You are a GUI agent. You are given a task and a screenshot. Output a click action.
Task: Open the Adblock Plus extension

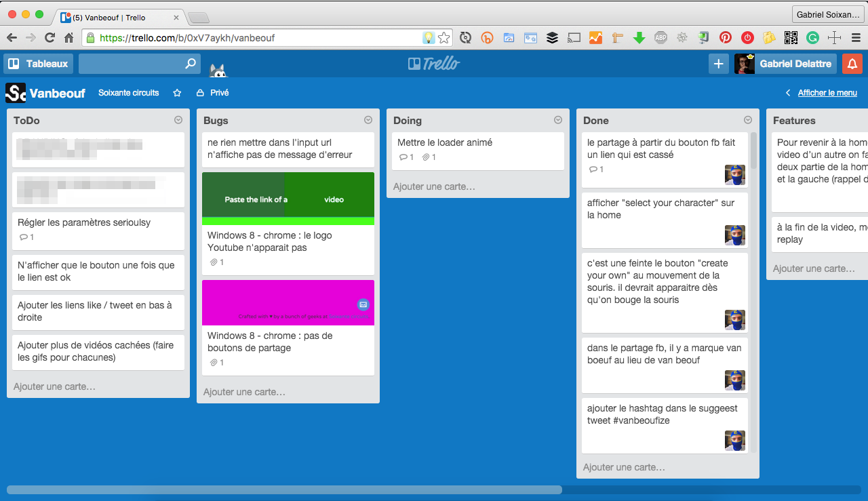pos(660,38)
